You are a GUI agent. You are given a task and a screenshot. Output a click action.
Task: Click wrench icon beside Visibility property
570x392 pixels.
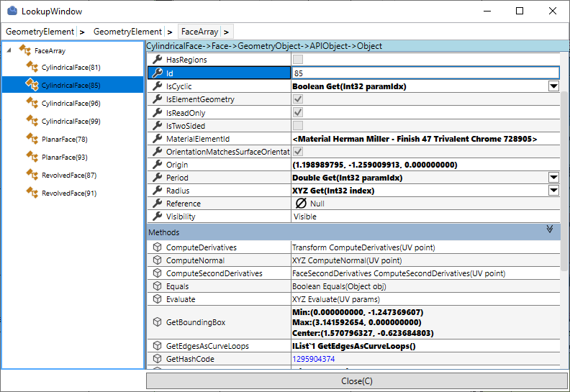tap(157, 216)
